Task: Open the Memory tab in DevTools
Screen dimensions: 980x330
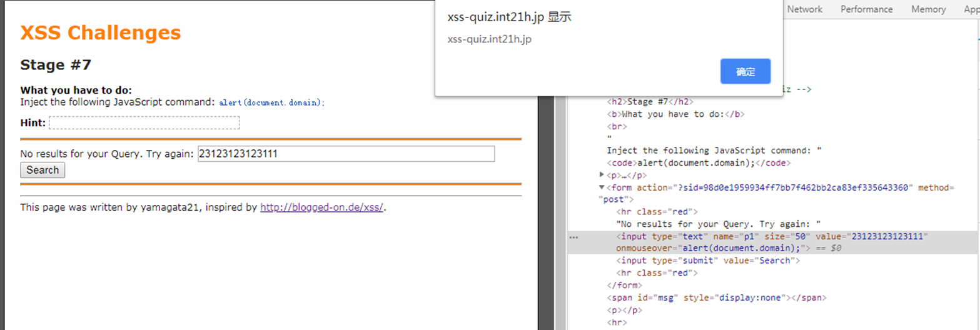Action: 928,9
